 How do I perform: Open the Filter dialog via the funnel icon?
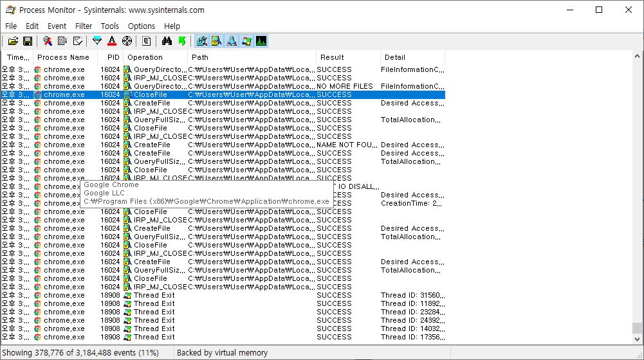coord(97,41)
